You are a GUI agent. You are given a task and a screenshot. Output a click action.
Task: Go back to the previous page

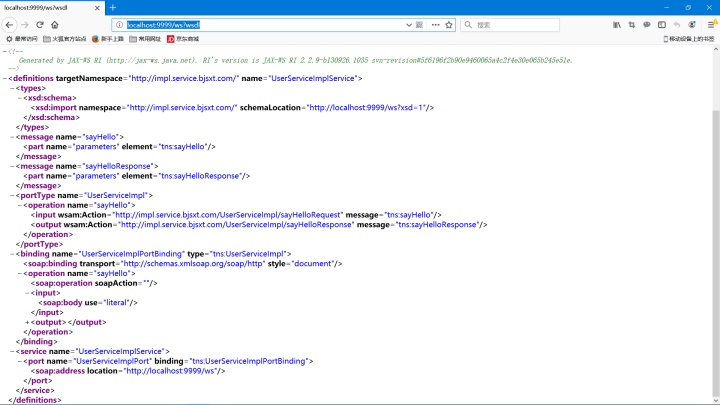[10, 25]
